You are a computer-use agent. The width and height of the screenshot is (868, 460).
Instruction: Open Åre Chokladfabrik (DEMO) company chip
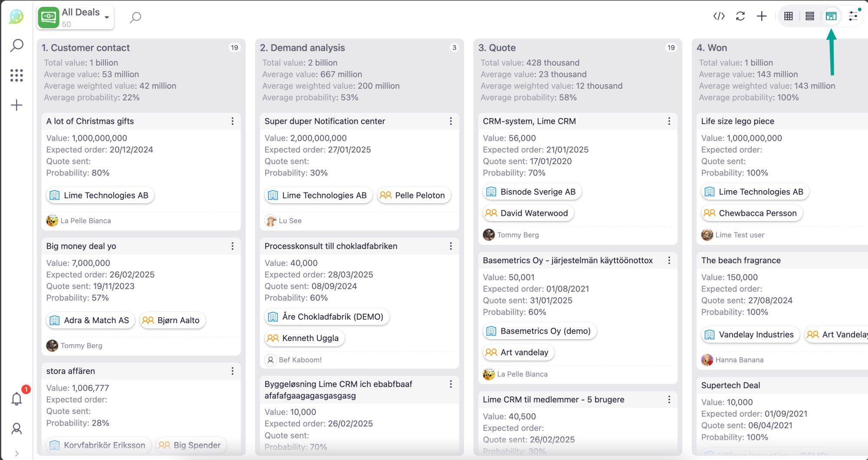327,317
